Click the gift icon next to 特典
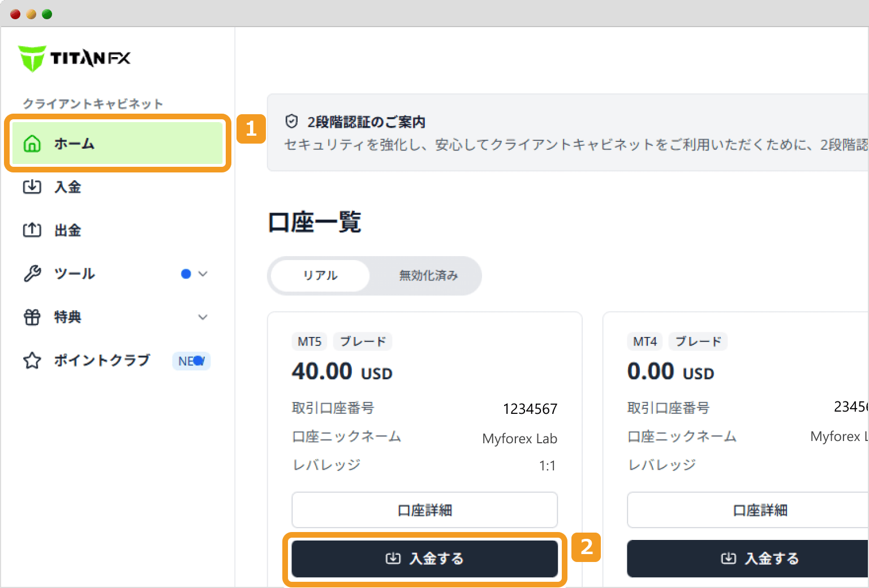The width and height of the screenshot is (869, 588). point(32,317)
